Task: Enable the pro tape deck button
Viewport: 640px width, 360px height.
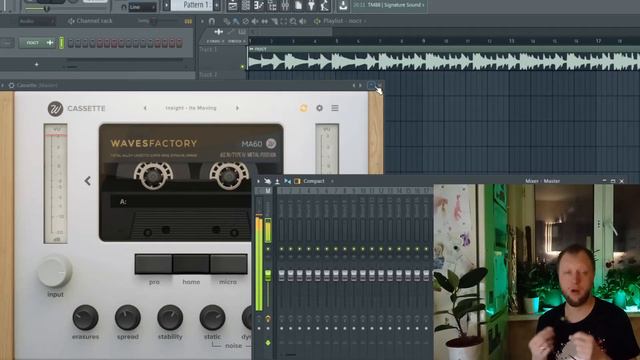Action: [x=154, y=264]
